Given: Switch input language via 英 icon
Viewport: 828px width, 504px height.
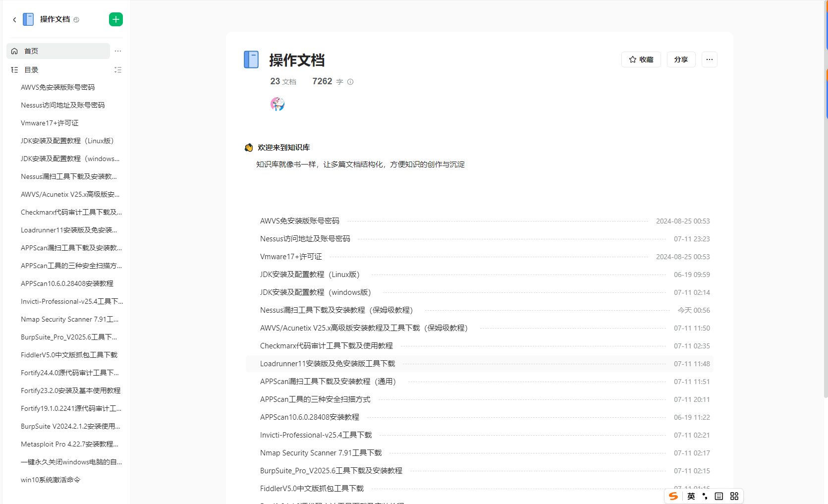Looking at the screenshot, I should pyautogui.click(x=691, y=496).
